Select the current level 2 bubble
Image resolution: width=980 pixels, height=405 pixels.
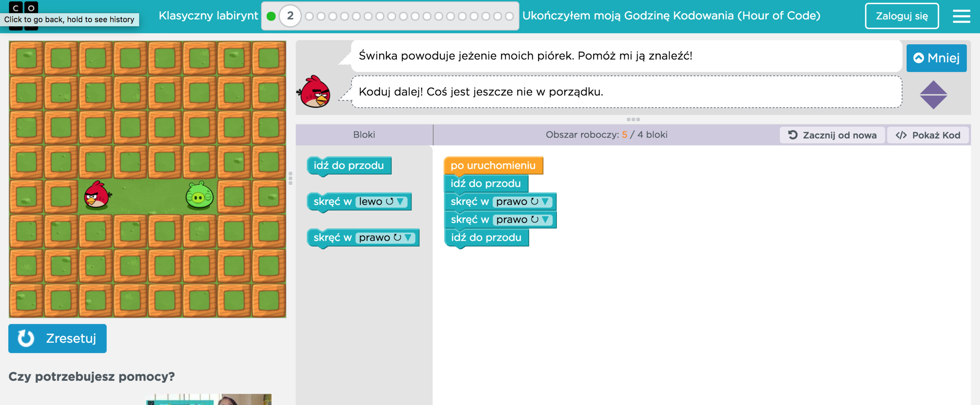pos(290,16)
